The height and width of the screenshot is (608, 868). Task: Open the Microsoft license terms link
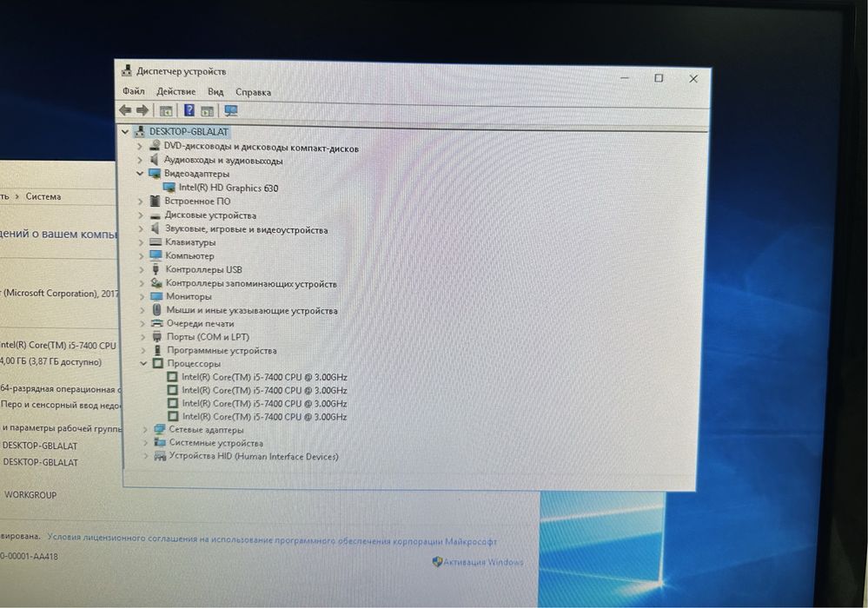click(272, 539)
